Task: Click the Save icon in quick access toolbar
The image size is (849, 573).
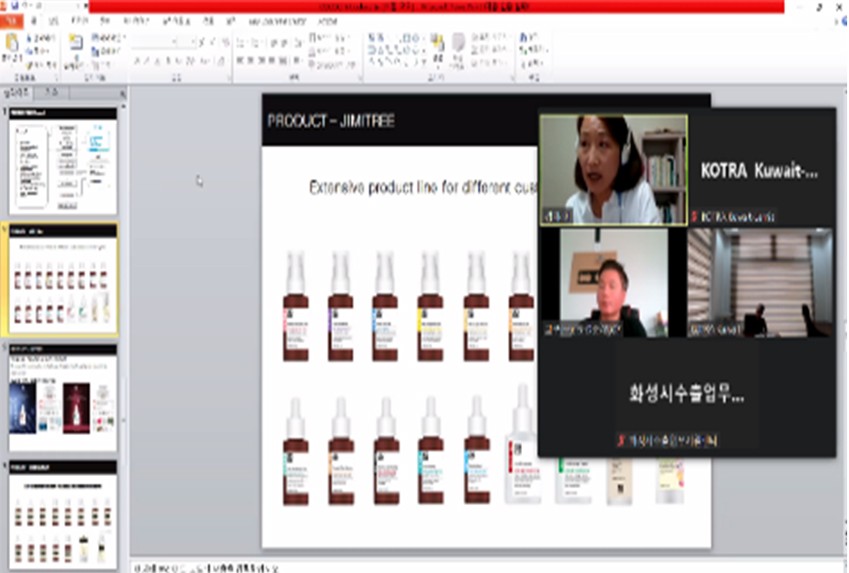Action: (14, 6)
